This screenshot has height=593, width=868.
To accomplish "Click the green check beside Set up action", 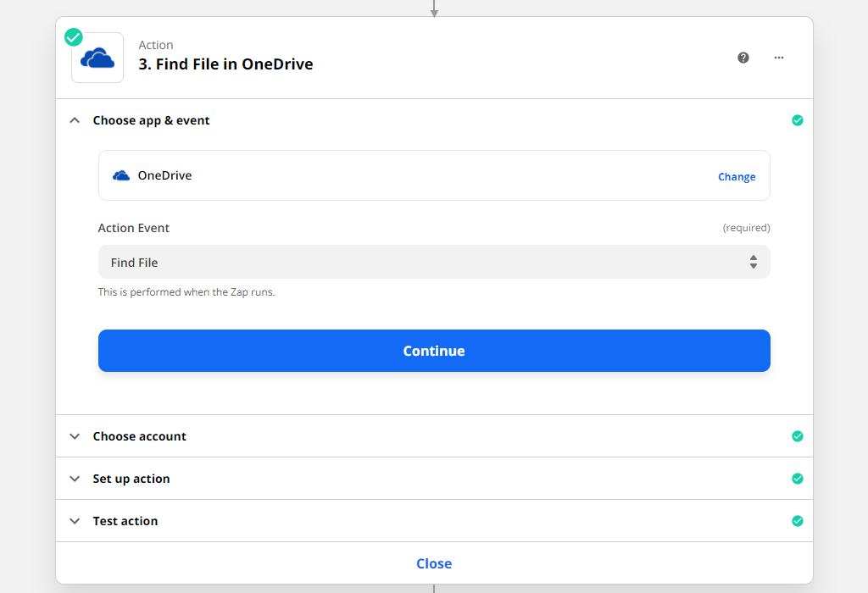I will tap(798, 479).
